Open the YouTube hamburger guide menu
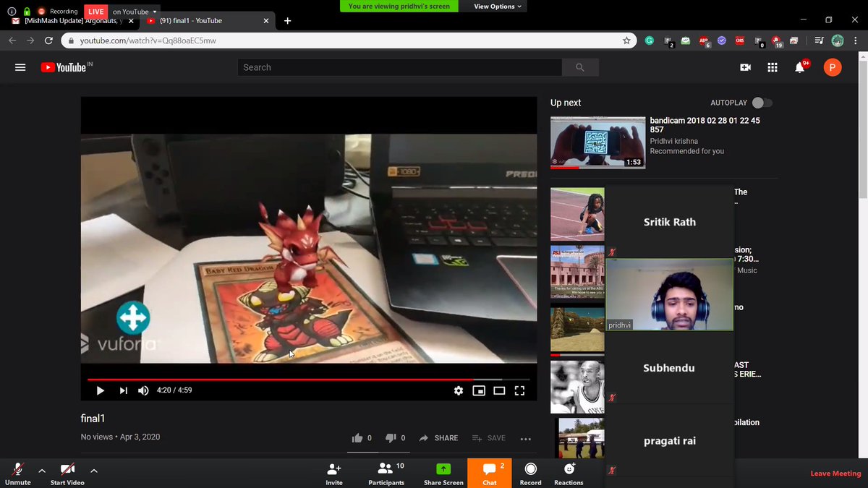The image size is (868, 488). [x=20, y=67]
